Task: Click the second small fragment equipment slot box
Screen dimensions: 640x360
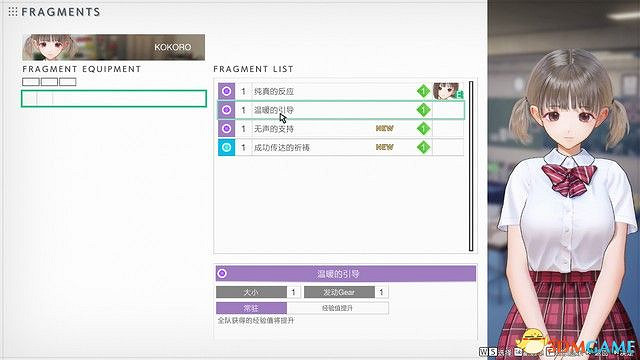Action: click(x=49, y=82)
